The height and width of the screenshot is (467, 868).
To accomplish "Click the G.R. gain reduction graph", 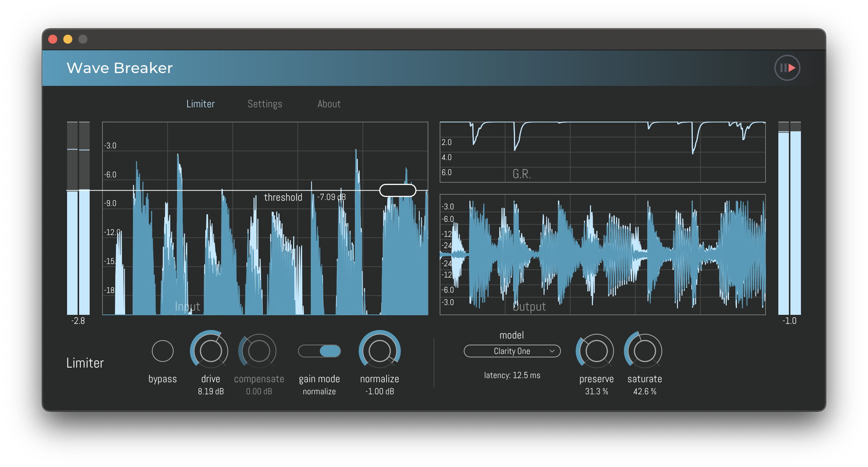I will (602, 151).
